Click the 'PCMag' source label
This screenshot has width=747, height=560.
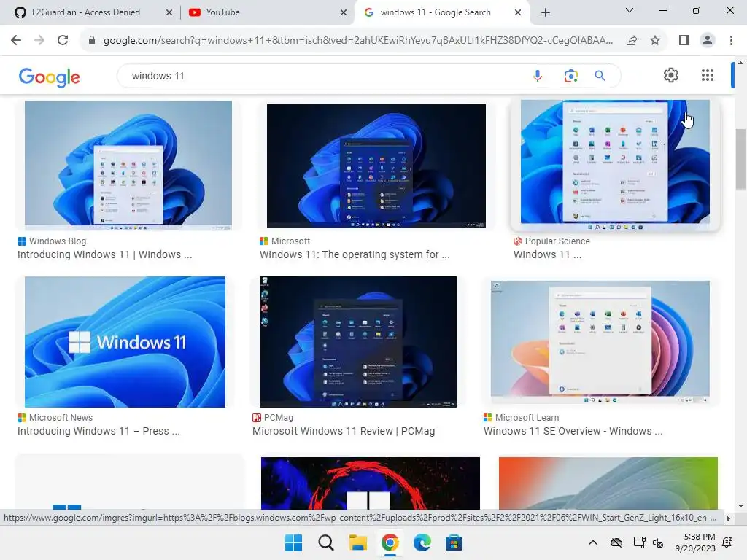pyautogui.click(x=279, y=418)
